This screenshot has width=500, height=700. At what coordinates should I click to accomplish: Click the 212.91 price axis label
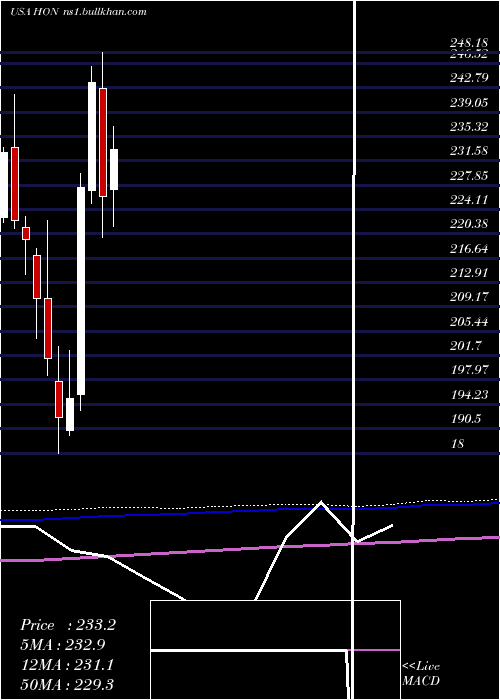[469, 273]
